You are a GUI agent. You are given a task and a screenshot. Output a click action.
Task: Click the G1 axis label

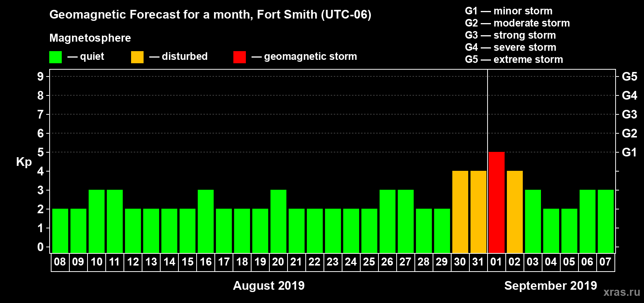630,152
